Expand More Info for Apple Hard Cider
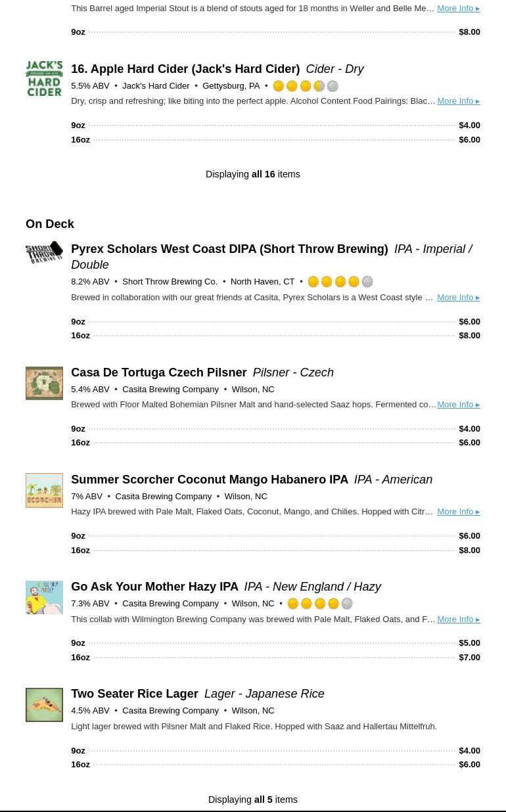The image size is (506, 812). (458, 101)
